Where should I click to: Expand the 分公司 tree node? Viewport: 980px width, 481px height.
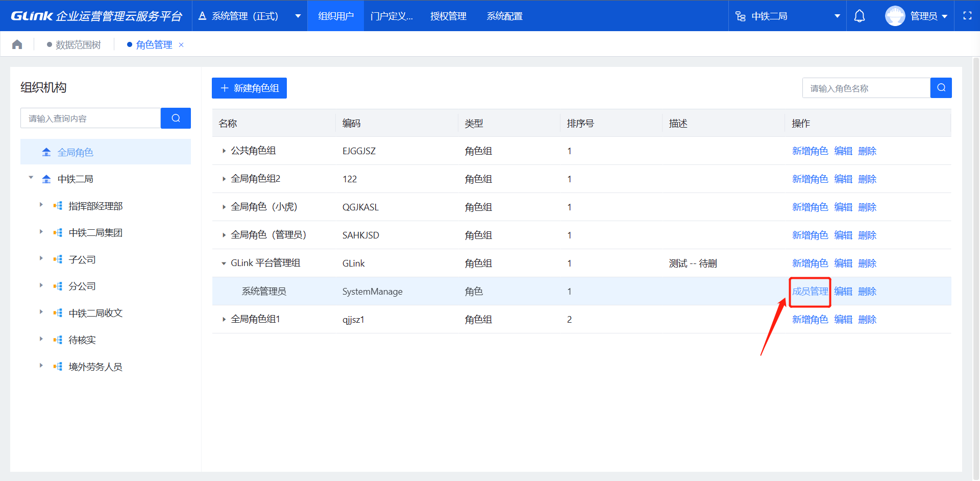41,285
